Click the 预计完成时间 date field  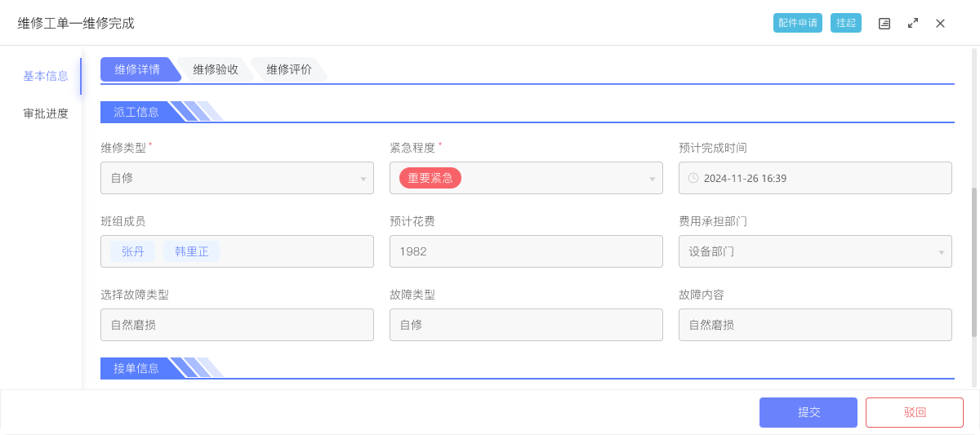(815, 178)
